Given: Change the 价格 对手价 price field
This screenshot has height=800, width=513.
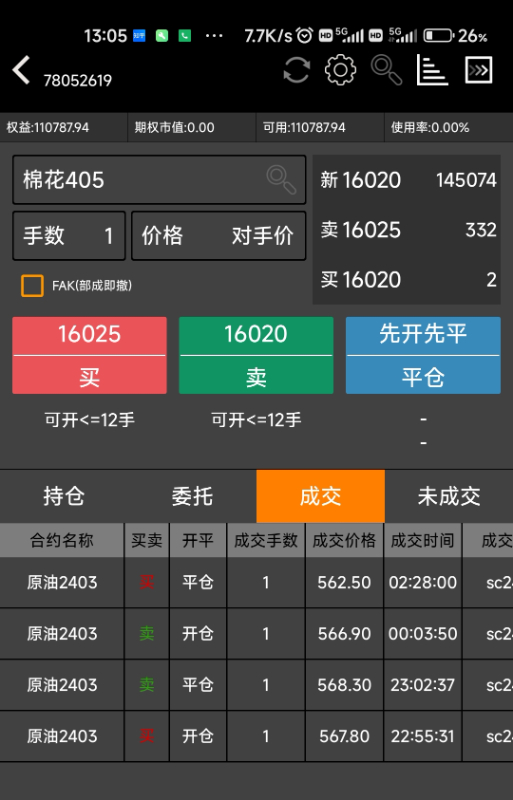Looking at the screenshot, I should click(218, 236).
